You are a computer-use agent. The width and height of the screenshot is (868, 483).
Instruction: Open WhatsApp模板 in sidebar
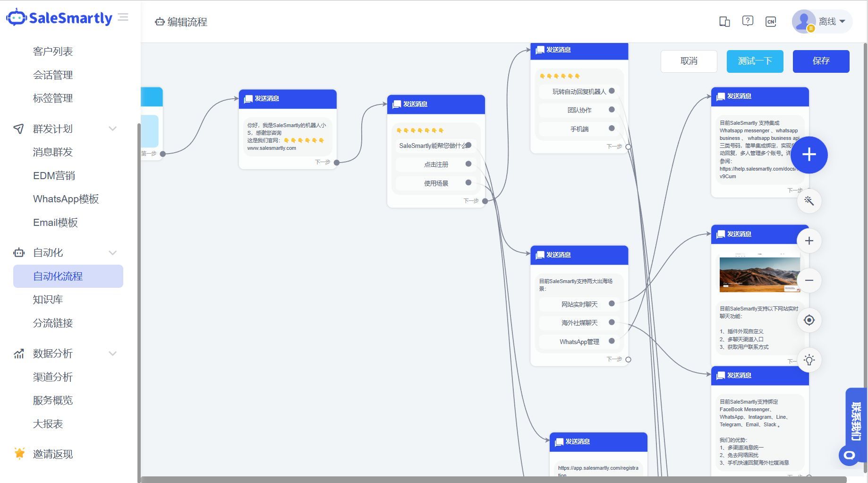[66, 198]
